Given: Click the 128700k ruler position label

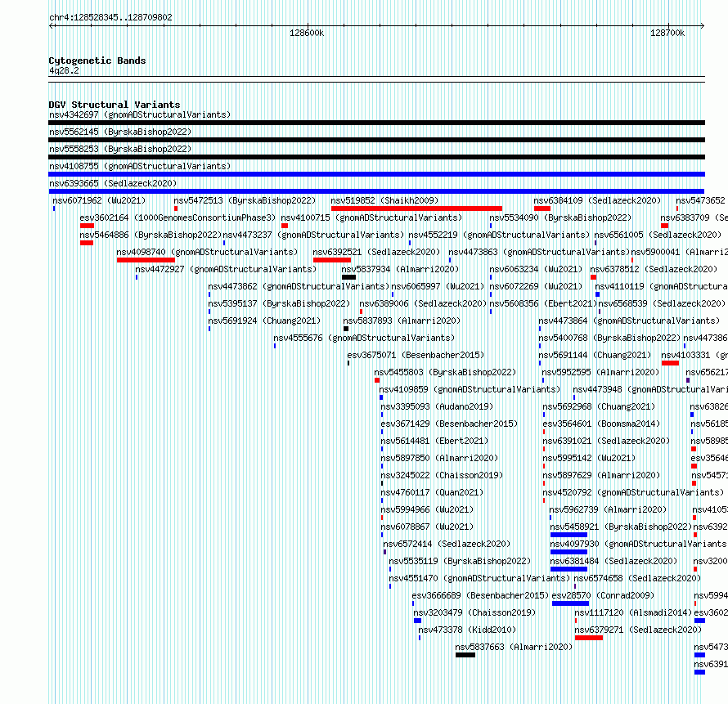Looking at the screenshot, I should click(667, 33).
